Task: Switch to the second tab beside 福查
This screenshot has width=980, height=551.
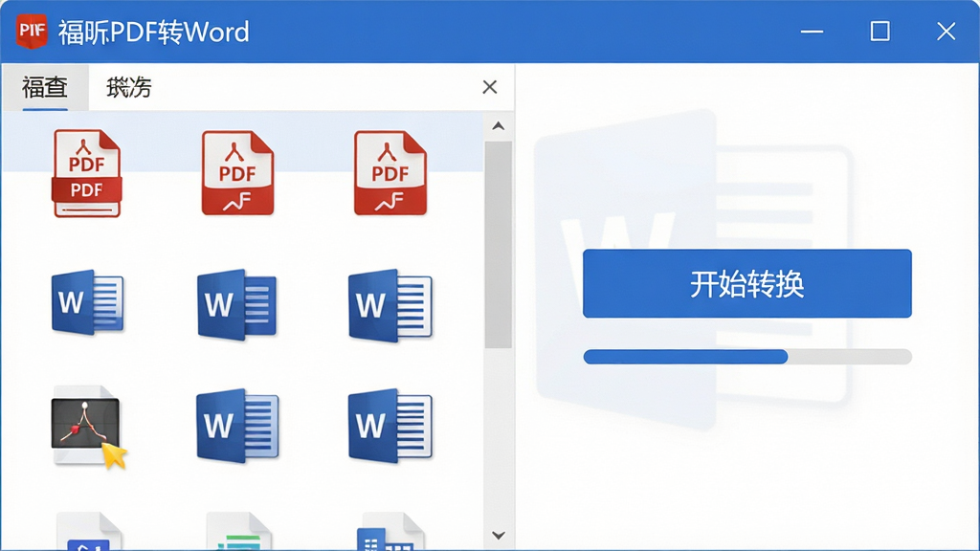Action: tap(129, 87)
